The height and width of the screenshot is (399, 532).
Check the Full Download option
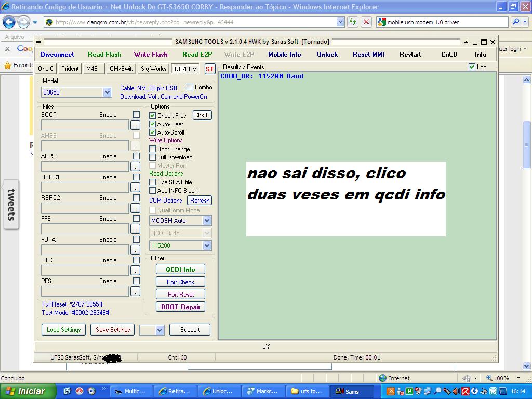pos(153,157)
